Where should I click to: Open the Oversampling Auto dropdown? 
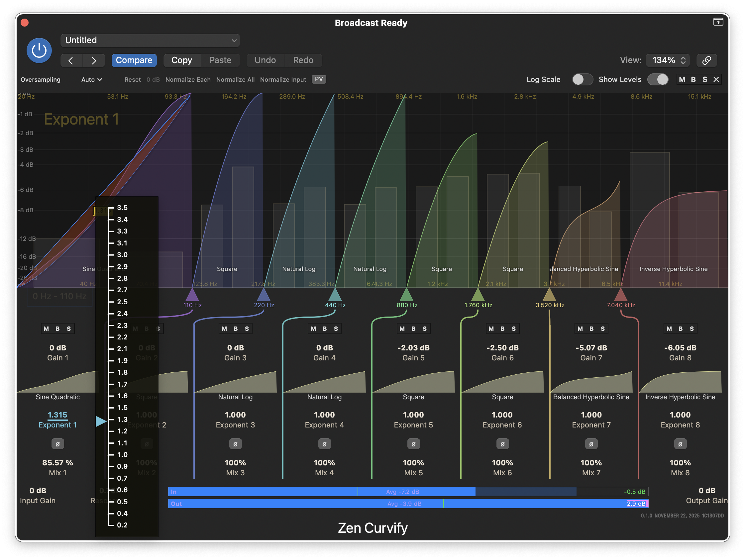tap(92, 79)
